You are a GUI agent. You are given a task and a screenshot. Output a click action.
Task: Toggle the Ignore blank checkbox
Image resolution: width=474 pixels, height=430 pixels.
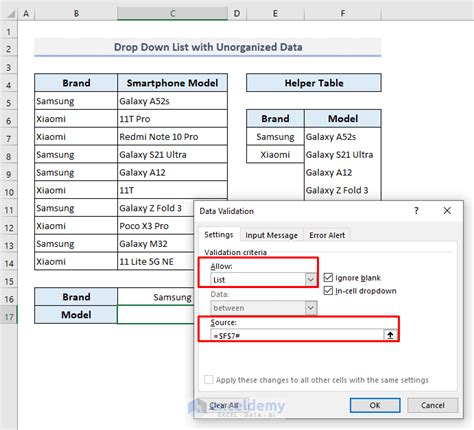coord(328,277)
